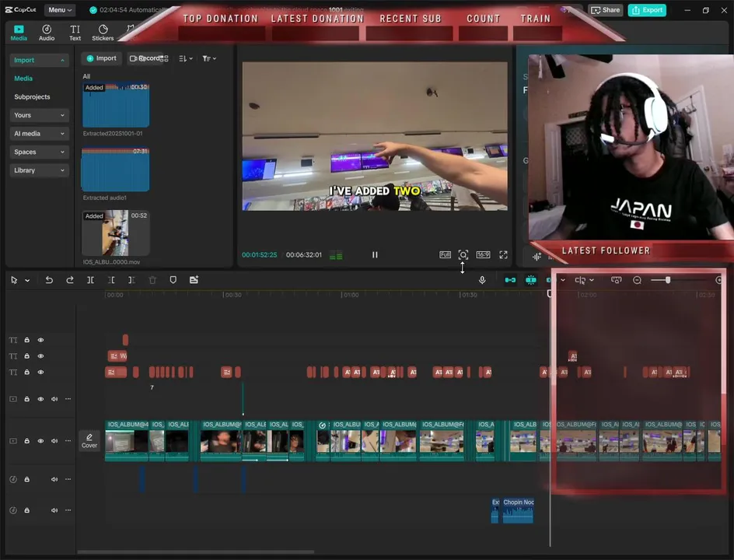Click the zoom-out magnifier on timeline
Screen dimensions: 734x560
(x=637, y=280)
